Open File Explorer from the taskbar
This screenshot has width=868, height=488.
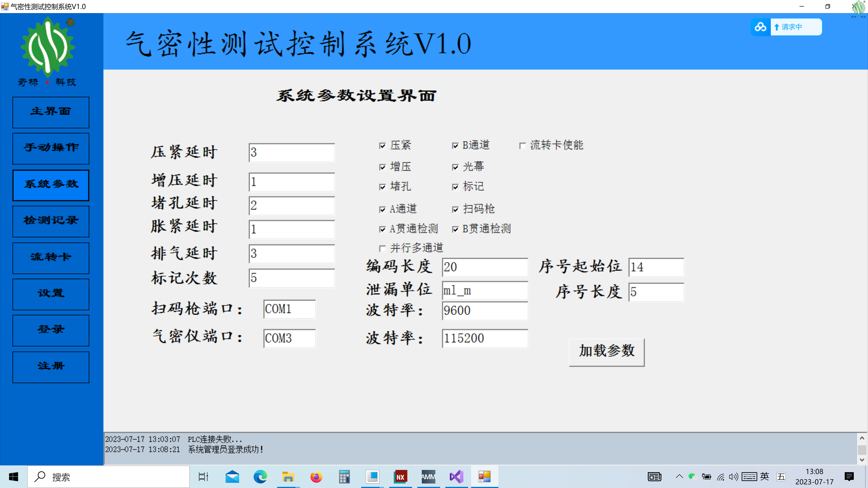(288, 476)
